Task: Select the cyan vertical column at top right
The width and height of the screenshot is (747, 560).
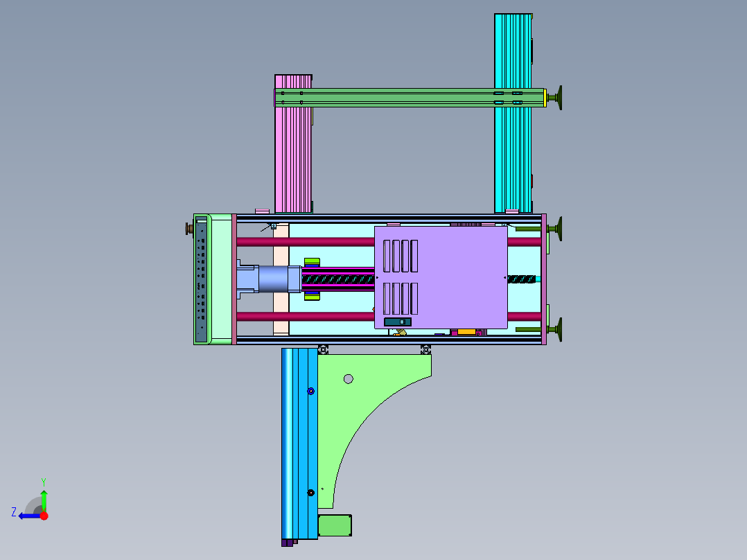Action: (x=513, y=152)
